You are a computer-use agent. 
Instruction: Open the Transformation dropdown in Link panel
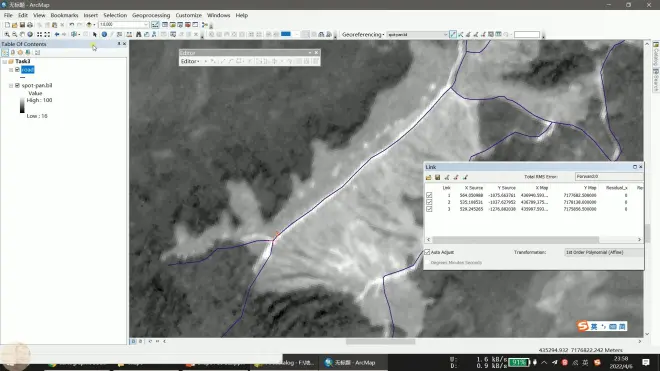(x=604, y=252)
